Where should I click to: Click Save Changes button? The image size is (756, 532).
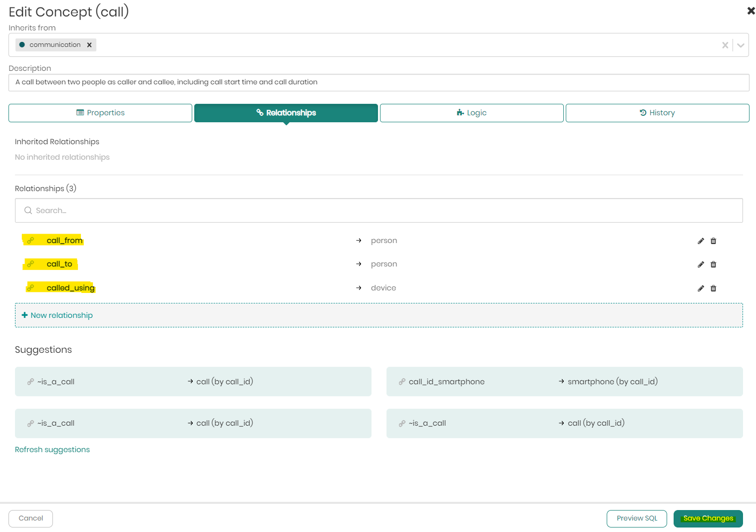[708, 519]
